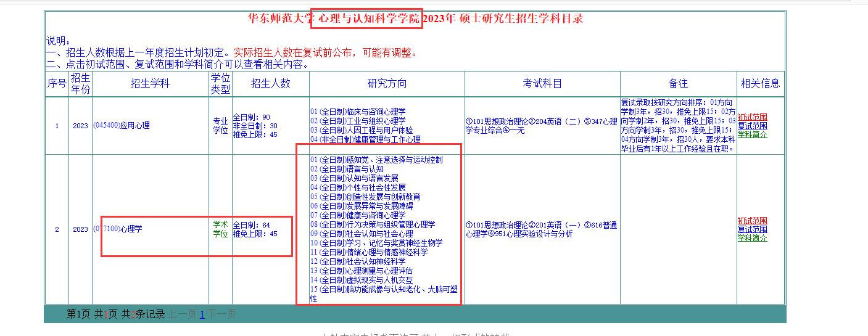Click the note starting 二、点击初试范围
Screen dimensions: 868x336
pyautogui.click(x=178, y=64)
